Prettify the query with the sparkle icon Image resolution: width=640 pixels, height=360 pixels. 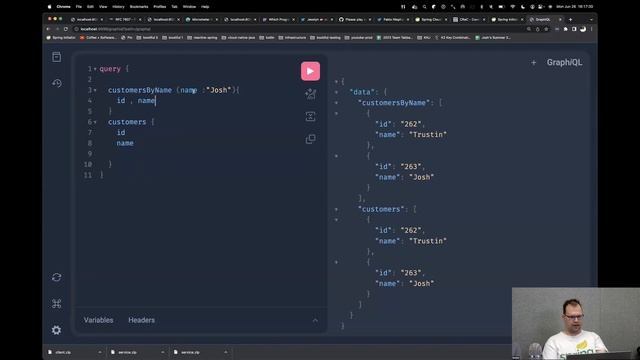(x=310, y=94)
